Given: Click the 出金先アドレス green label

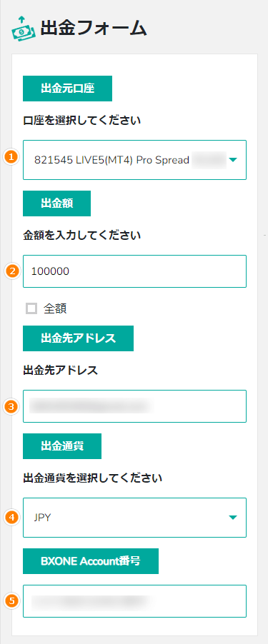Looking at the screenshot, I should click(x=78, y=338).
